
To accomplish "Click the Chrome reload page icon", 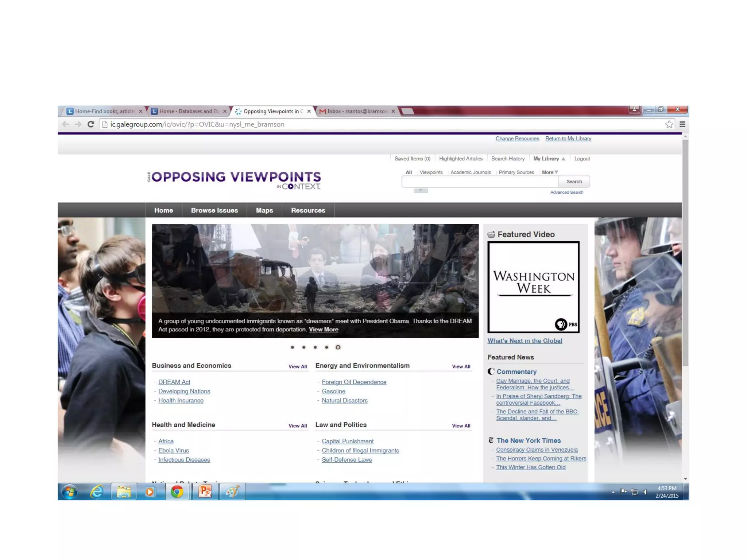I will (x=91, y=124).
